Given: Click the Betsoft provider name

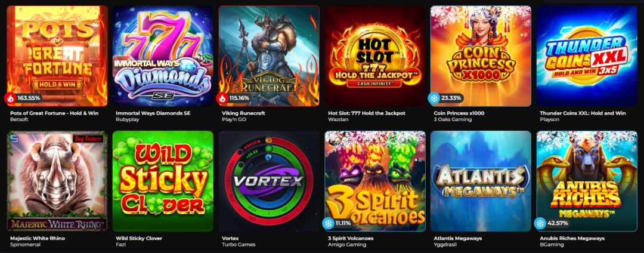Looking at the screenshot, I should point(18,119).
